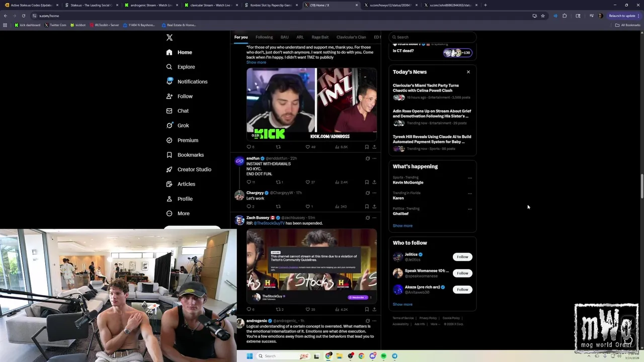
Task: Repost the Adin Ross video post
Action: pyautogui.click(x=278, y=147)
